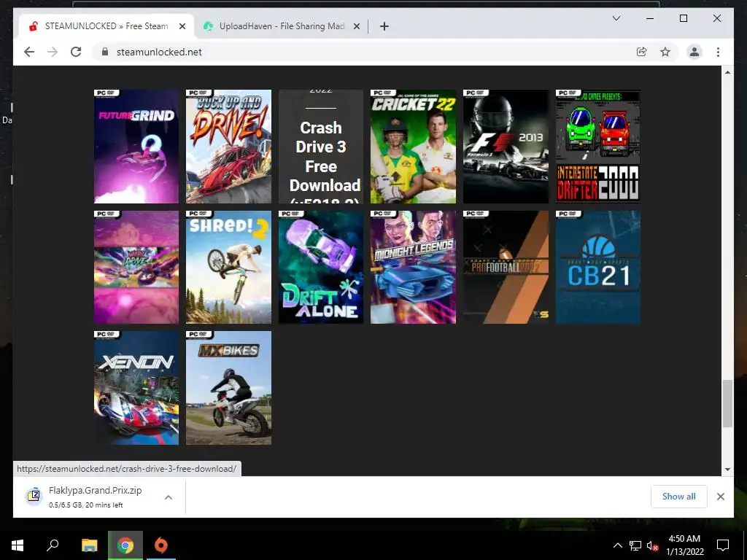This screenshot has width=747, height=560.
Task: Open network status tray icon
Action: pyautogui.click(x=635, y=545)
